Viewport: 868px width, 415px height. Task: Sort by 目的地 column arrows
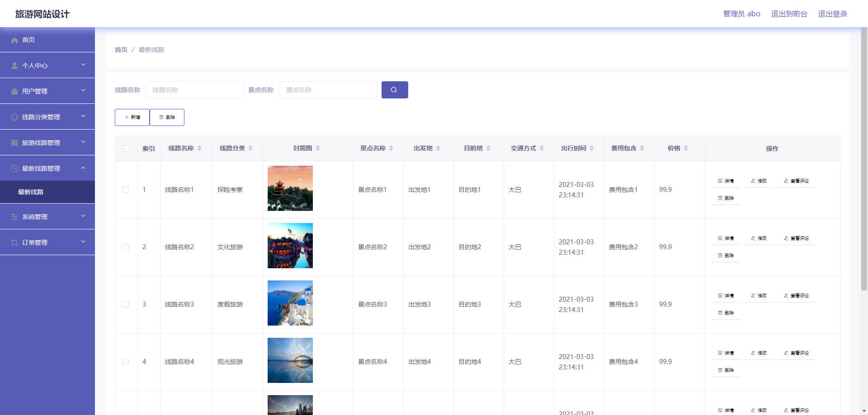[488, 148]
